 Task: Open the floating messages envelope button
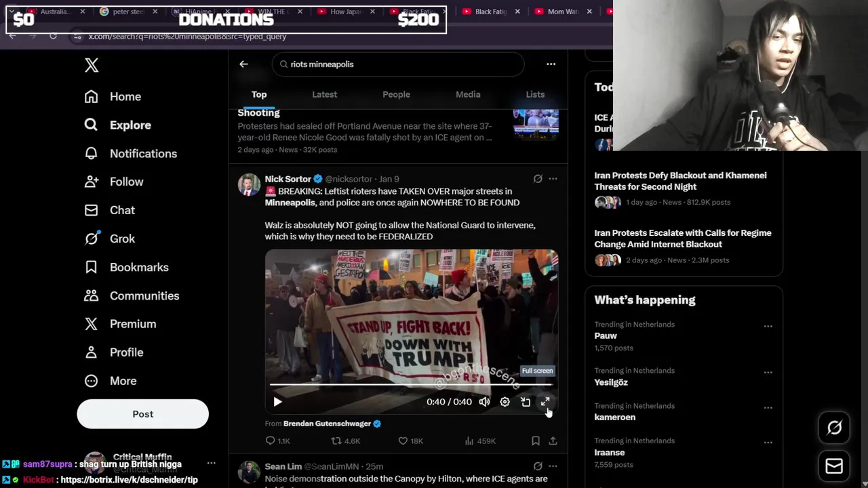point(834,466)
